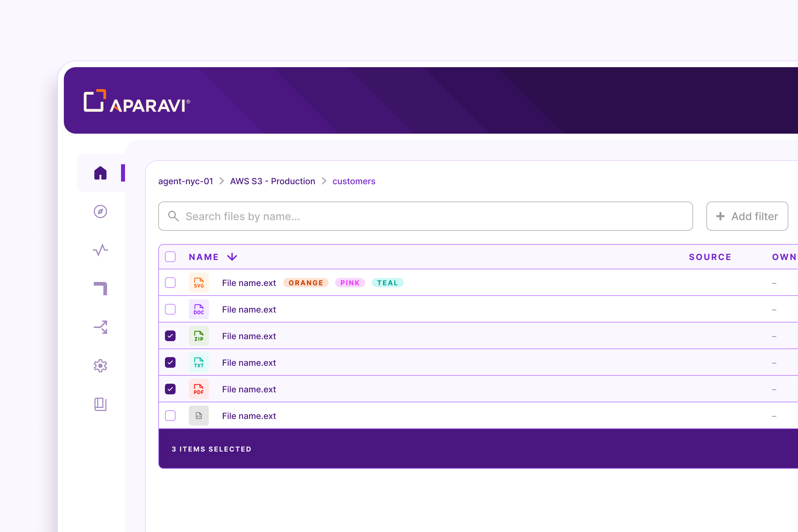
Task: Click the agent-nyc-01 breadcrumb
Action: click(186, 181)
